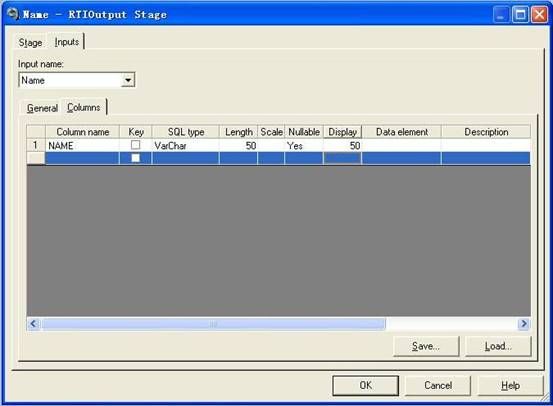
Task: Switch to the Stage tab
Action: tap(30, 43)
